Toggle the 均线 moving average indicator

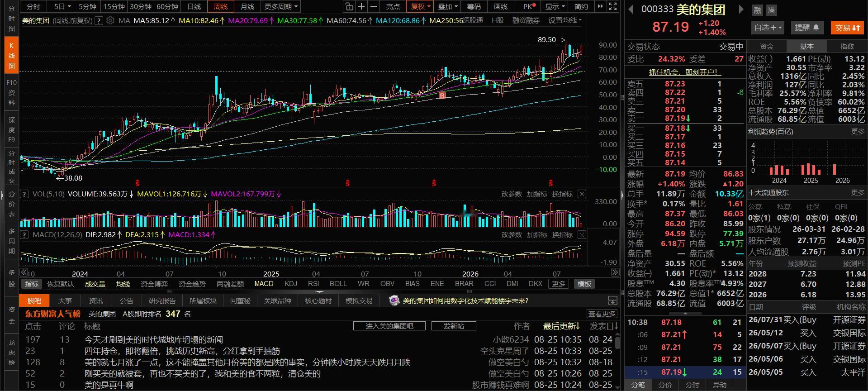[123, 284]
